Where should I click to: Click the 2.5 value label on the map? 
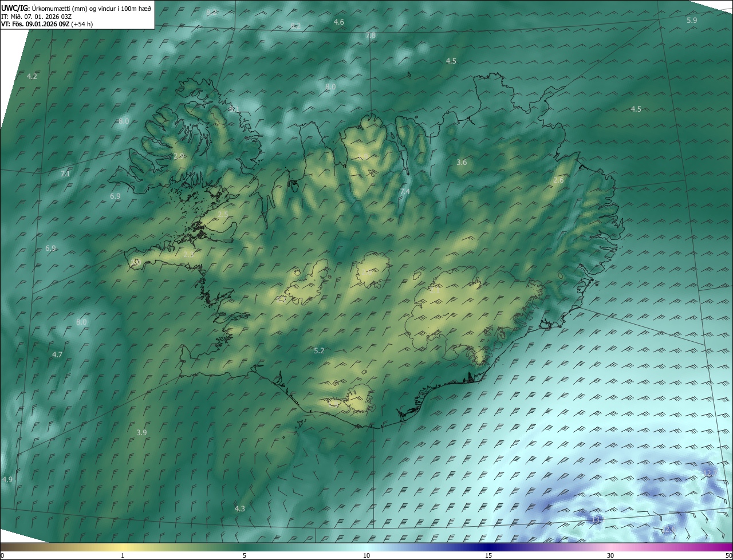pos(223,214)
